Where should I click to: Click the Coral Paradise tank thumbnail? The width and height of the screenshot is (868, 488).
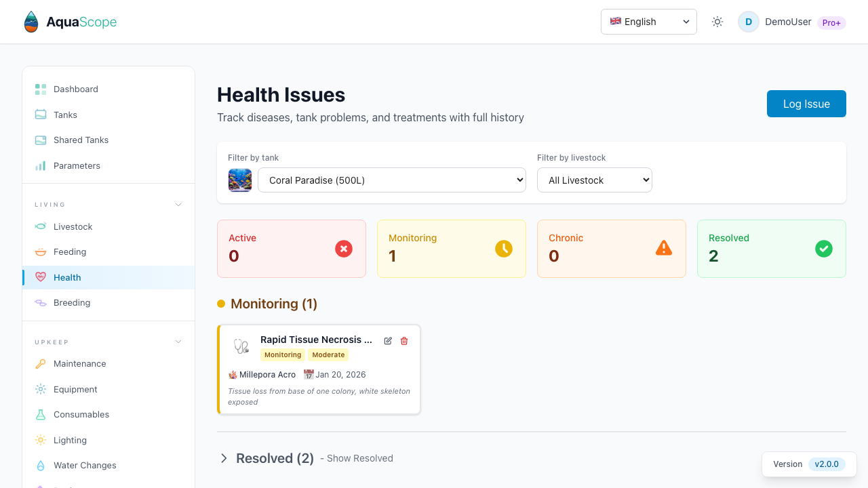point(240,180)
